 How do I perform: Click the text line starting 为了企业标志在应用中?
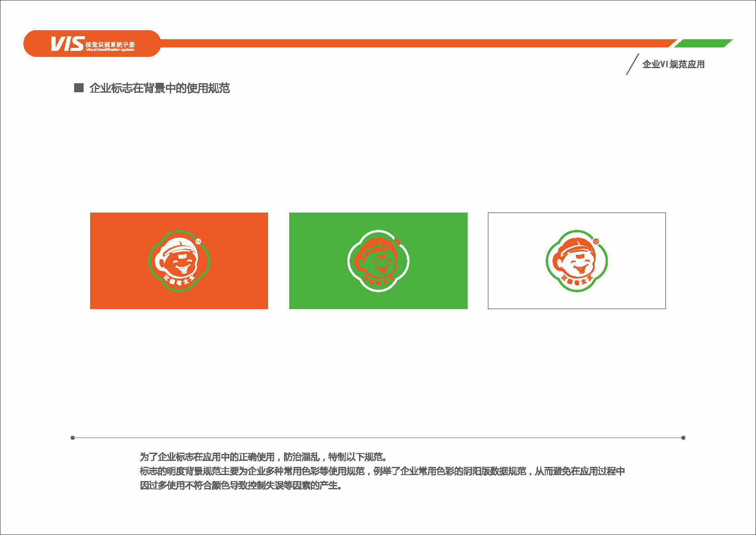coord(263,457)
